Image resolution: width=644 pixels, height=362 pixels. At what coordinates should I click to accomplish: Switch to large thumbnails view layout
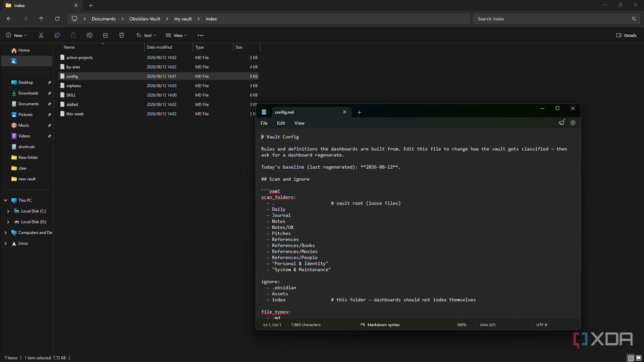639,358
